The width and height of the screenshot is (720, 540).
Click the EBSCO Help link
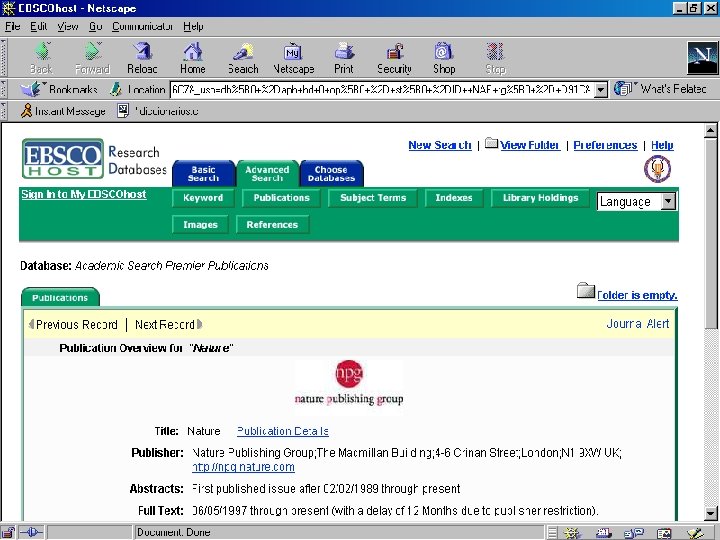tap(662, 145)
